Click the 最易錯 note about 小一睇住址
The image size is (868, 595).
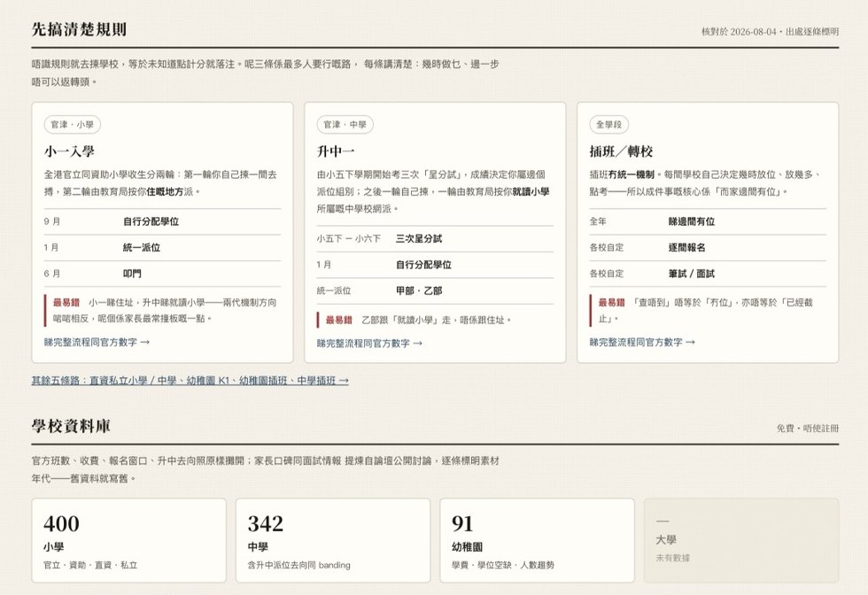click(162, 311)
